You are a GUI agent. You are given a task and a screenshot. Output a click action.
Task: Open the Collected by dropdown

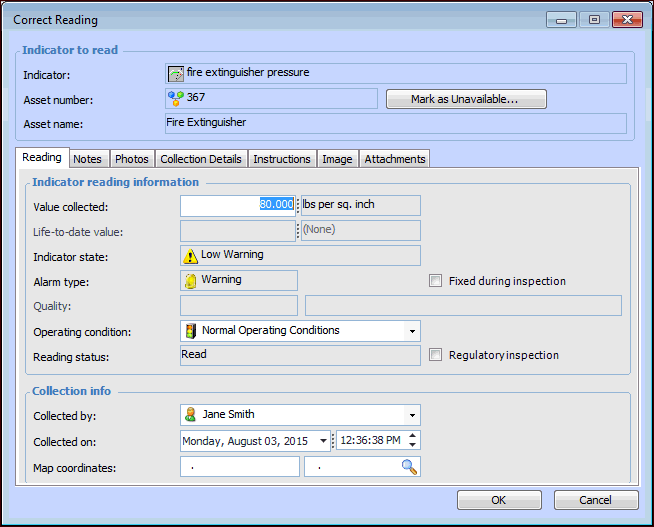click(x=411, y=415)
